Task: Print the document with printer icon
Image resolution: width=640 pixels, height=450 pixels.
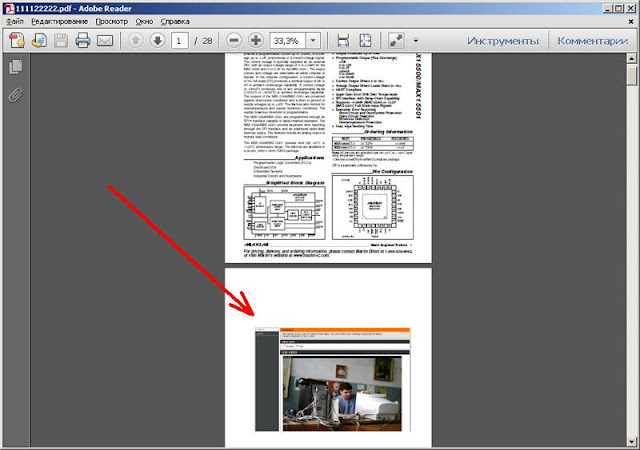Action: (83, 40)
